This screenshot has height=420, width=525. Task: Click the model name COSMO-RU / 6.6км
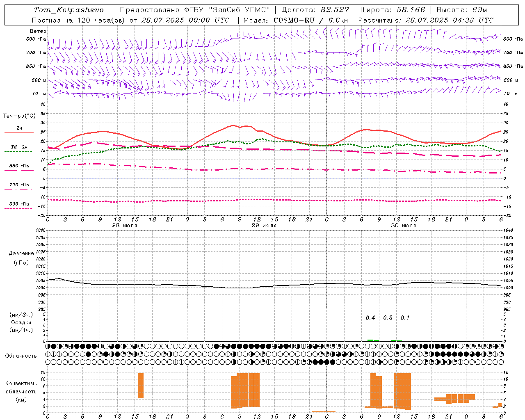click(311, 20)
